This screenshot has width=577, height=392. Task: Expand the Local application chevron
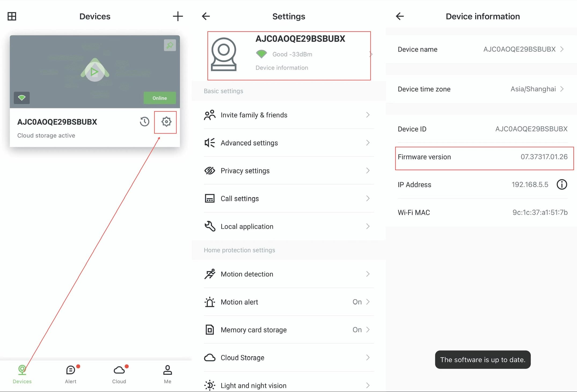[x=368, y=226]
